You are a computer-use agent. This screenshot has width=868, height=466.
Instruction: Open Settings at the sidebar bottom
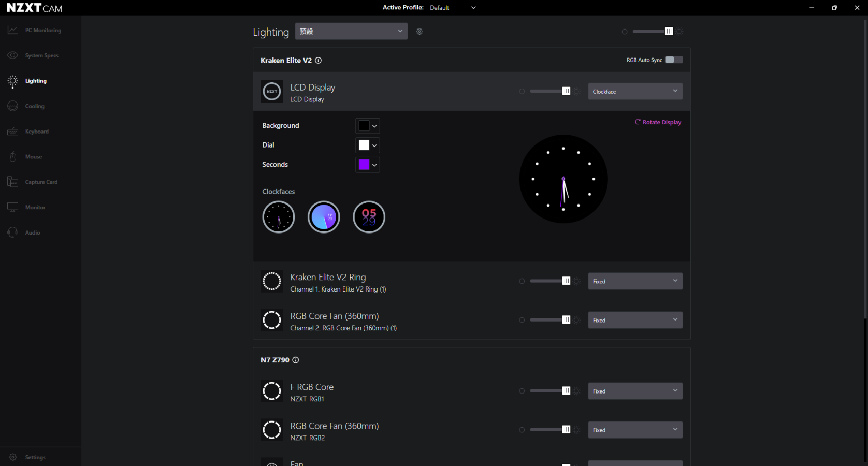click(x=35, y=457)
